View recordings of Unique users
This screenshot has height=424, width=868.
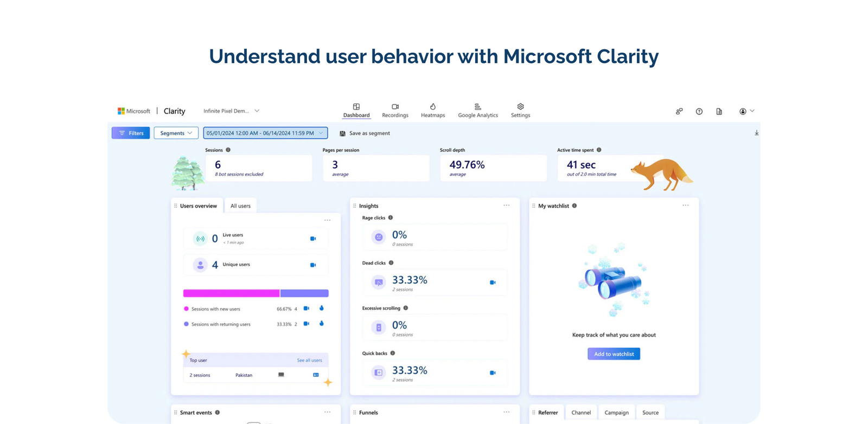[313, 265]
